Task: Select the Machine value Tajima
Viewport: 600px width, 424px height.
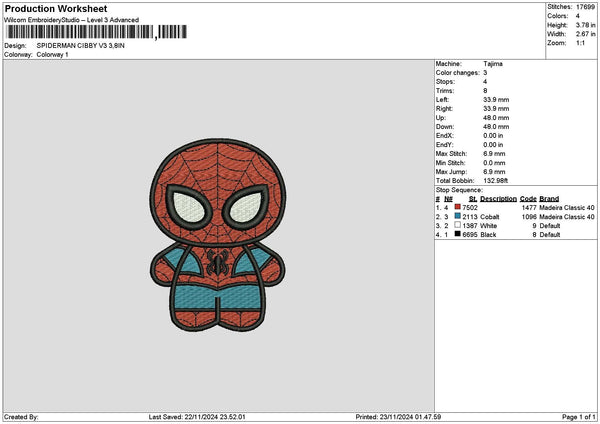Action: (x=493, y=63)
